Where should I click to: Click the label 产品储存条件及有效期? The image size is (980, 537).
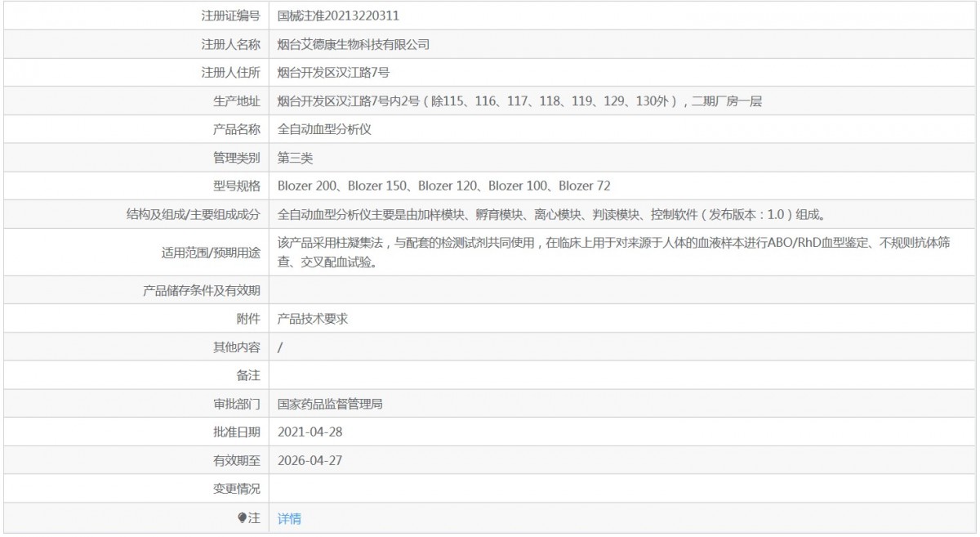[202, 290]
